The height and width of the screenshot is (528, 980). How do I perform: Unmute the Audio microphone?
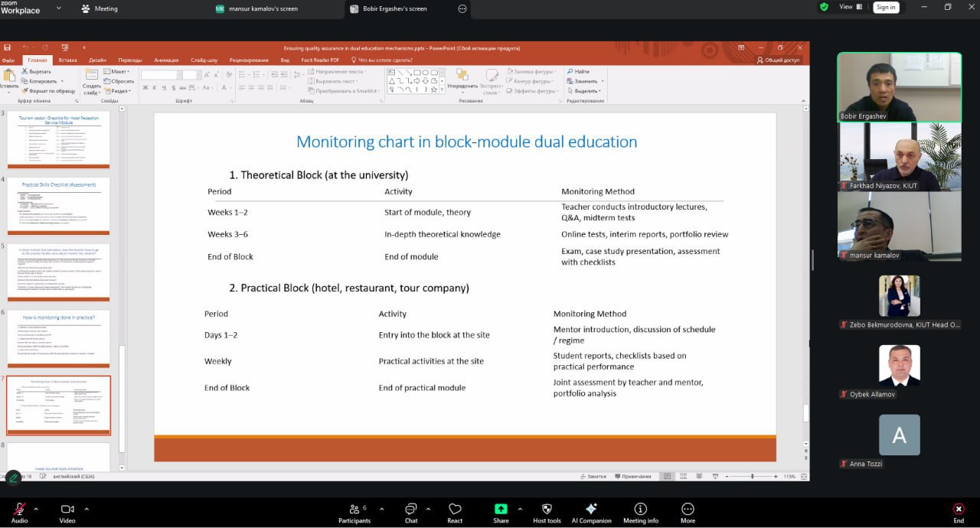coord(19,510)
